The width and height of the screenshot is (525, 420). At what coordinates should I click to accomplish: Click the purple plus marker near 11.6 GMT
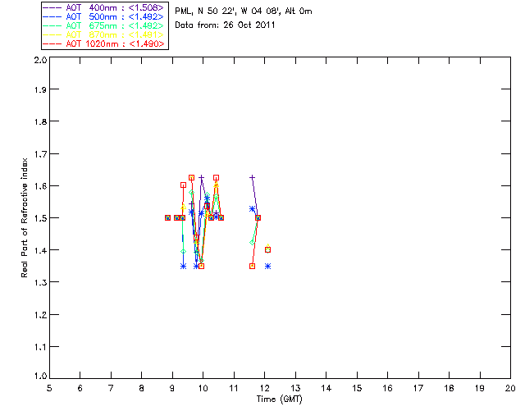[252, 177]
